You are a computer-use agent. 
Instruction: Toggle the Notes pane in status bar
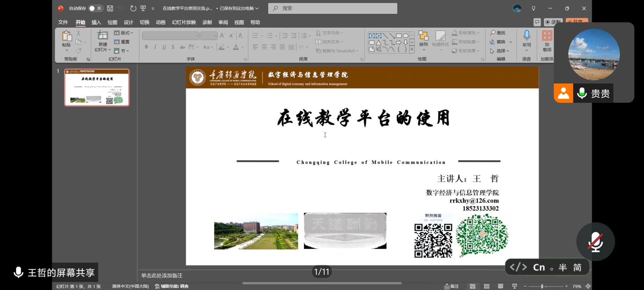pyautogui.click(x=452, y=286)
